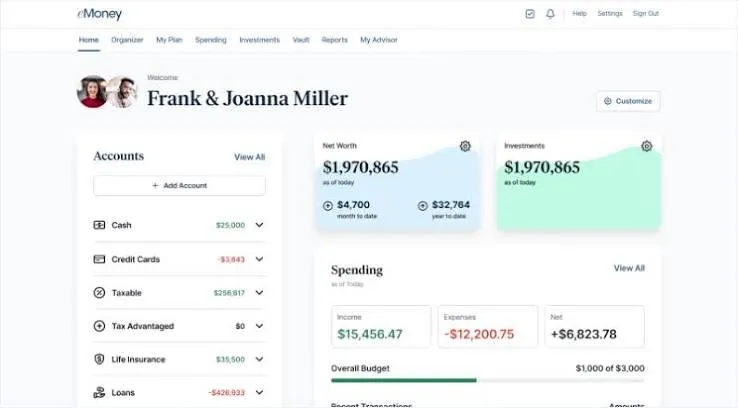Open the notifications bell icon
This screenshot has height=408, width=738.
coord(550,14)
